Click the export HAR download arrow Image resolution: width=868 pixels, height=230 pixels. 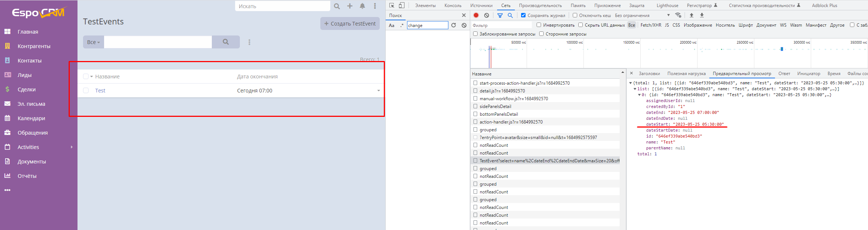(702, 15)
